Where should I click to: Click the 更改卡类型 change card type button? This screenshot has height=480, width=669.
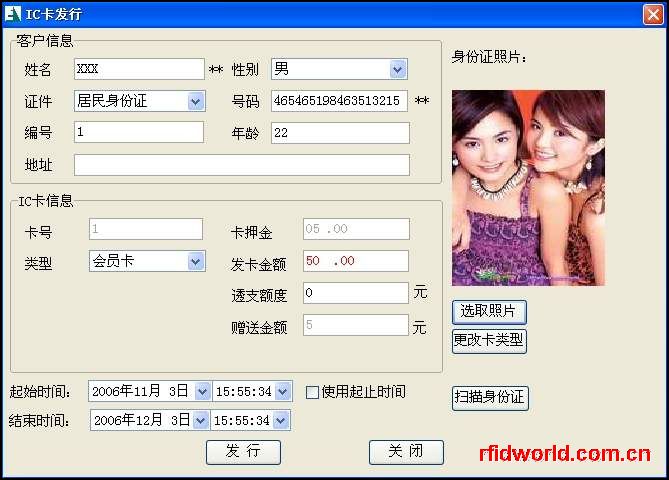pos(489,341)
